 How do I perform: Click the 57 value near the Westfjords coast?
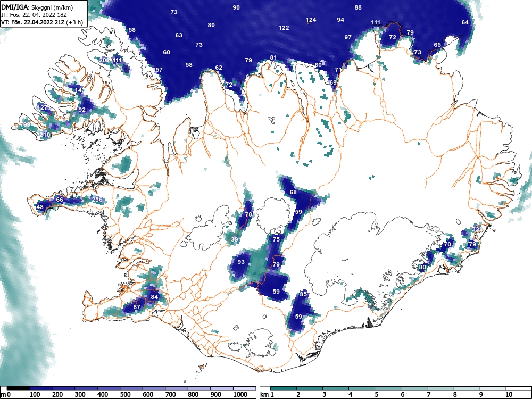159,70
